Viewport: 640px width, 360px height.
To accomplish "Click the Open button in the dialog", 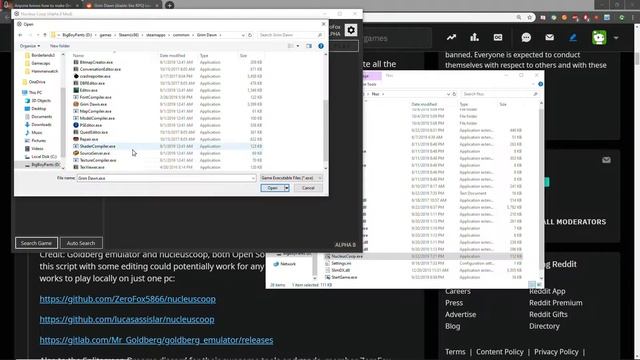I will [x=272, y=188].
